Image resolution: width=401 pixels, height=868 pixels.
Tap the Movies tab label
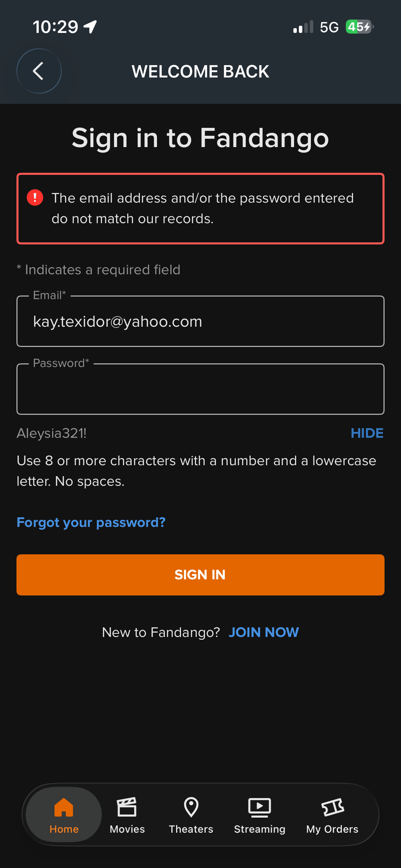(127, 829)
